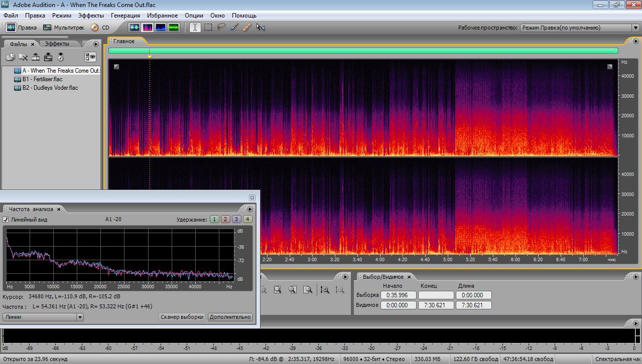This screenshot has height=364, width=642.
Task: Select the Effects Paintbrush tool
Action: click(x=234, y=28)
